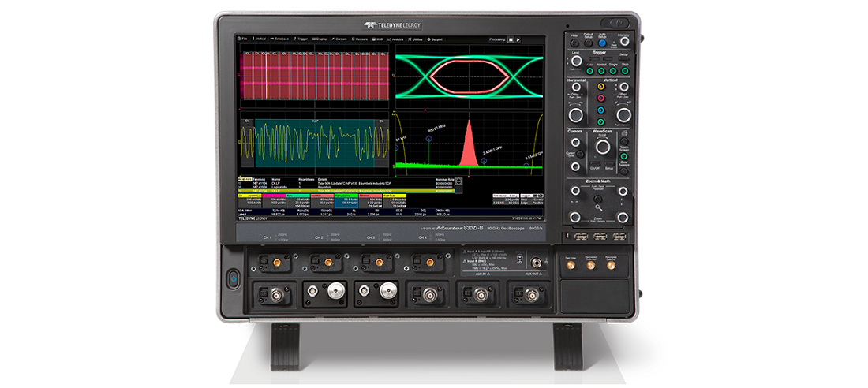The width and height of the screenshot is (868, 388).
Task: Open the Timebase descriptor box
Action: pos(506,200)
